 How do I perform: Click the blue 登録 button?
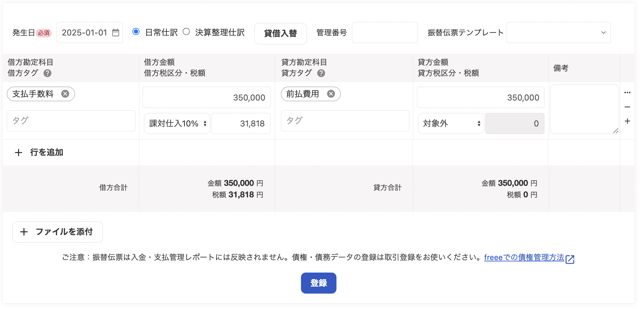319,283
